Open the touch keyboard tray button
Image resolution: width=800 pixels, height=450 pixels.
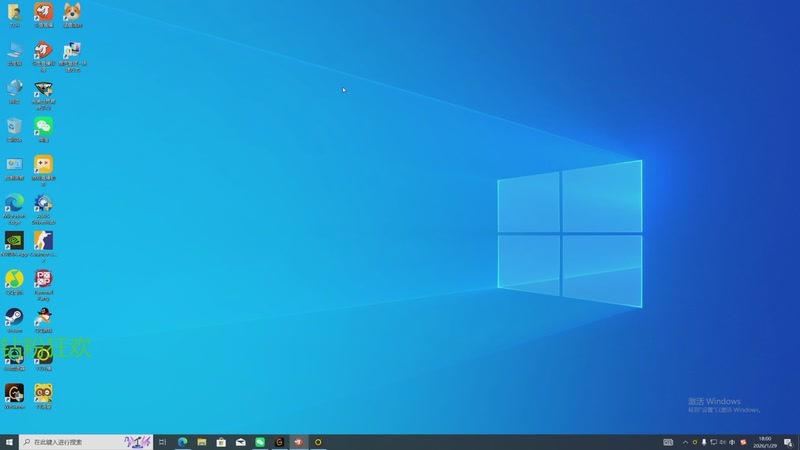coord(668,442)
